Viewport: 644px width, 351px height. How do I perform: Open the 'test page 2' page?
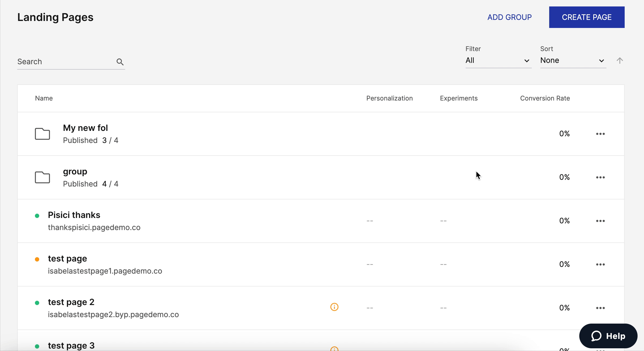pyautogui.click(x=71, y=302)
